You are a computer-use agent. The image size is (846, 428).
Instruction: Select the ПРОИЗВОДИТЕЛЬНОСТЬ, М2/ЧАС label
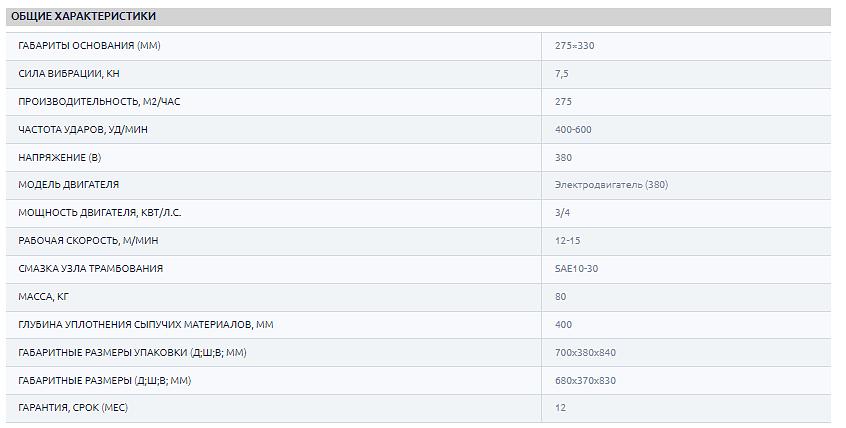(100, 102)
